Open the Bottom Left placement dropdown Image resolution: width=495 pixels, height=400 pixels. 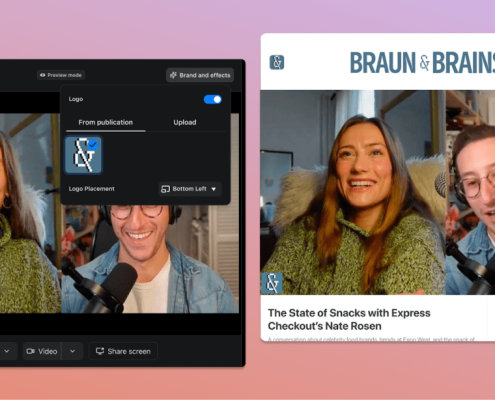189,189
